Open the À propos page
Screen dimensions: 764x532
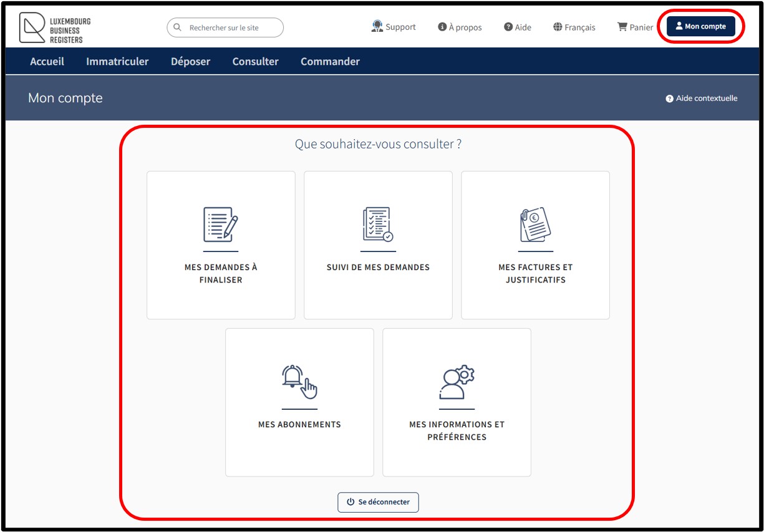[460, 27]
